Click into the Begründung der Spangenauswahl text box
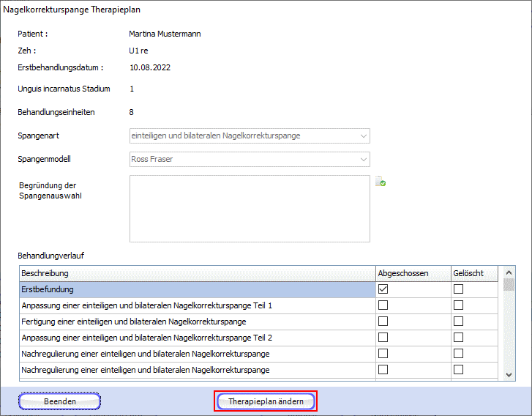Image resolution: width=532 pixels, height=416 pixels. click(250, 208)
